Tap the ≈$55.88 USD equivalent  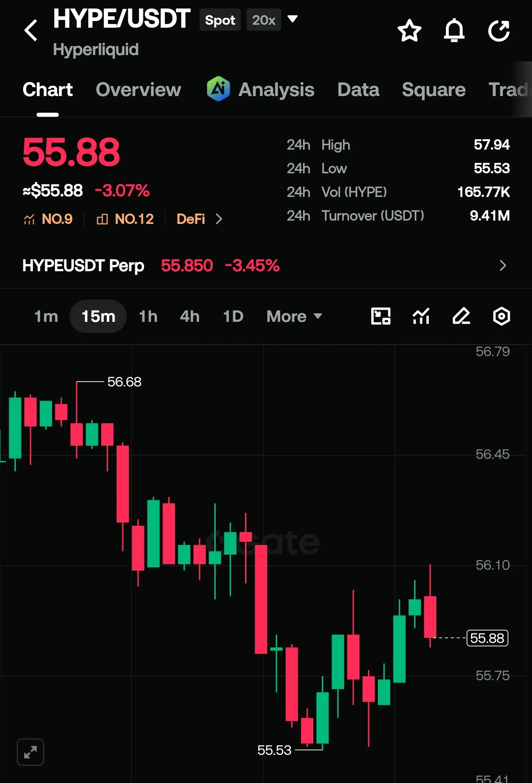pyautogui.click(x=52, y=191)
